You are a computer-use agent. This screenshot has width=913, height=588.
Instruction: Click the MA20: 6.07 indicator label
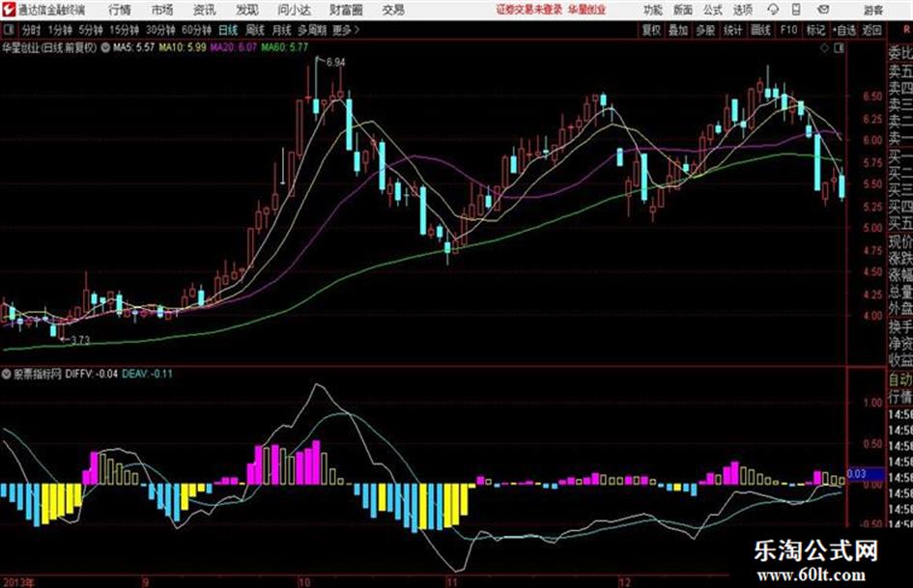[234, 47]
